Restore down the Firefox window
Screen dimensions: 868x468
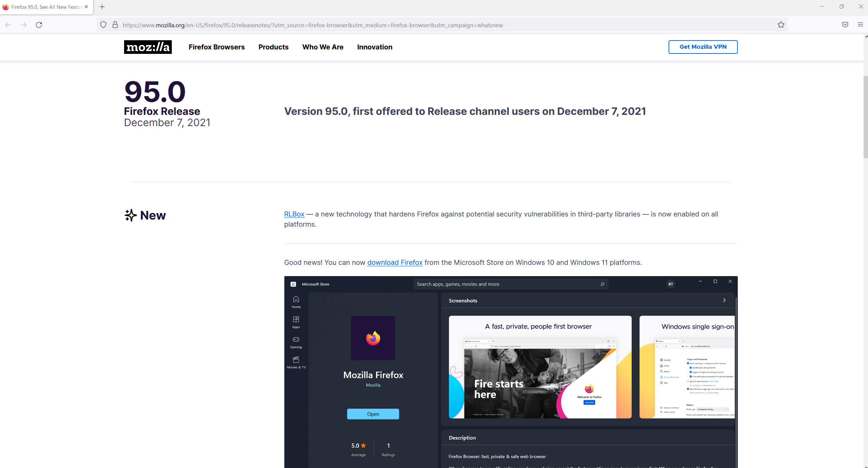pos(842,6)
